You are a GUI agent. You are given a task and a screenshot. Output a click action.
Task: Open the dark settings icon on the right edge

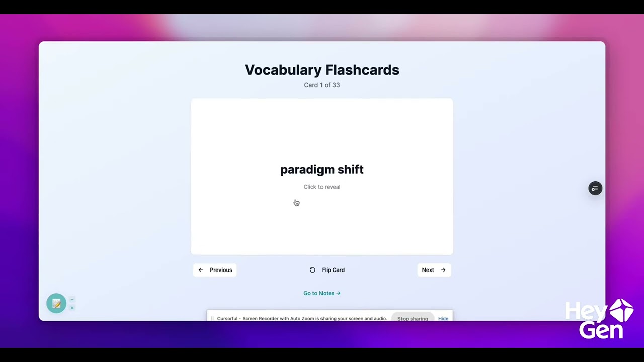tap(595, 189)
